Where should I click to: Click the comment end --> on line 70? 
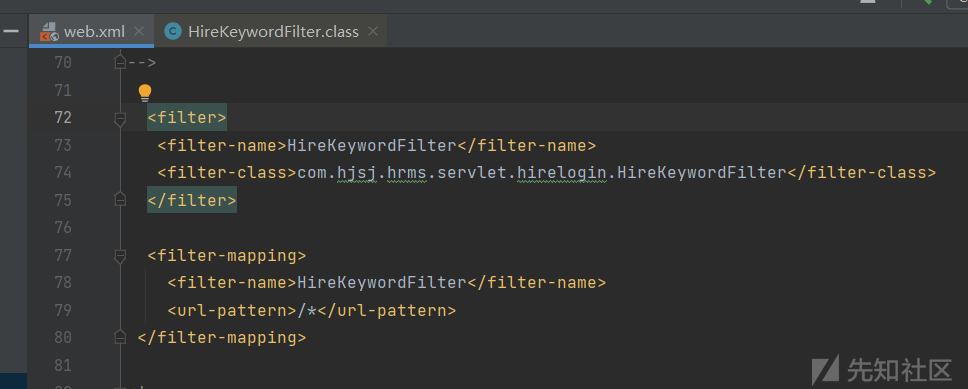(141, 62)
